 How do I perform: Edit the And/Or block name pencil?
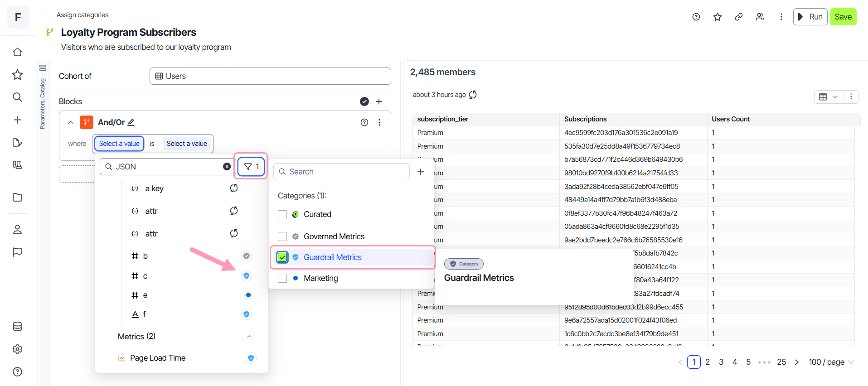pos(131,122)
